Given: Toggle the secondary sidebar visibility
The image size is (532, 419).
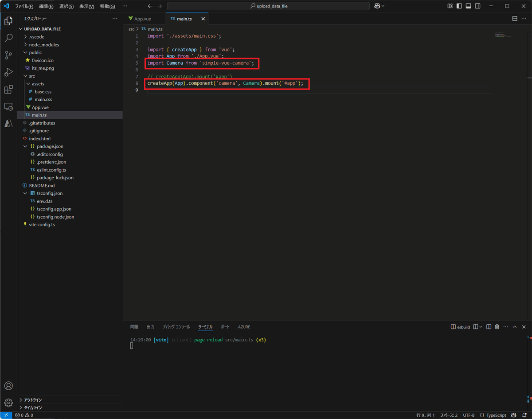Looking at the screenshot, I should point(477,6).
